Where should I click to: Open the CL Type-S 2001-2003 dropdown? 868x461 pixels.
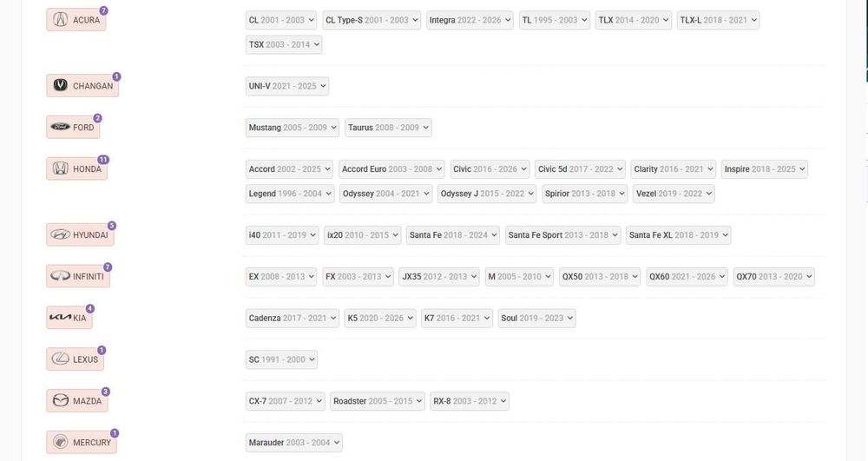coord(372,20)
